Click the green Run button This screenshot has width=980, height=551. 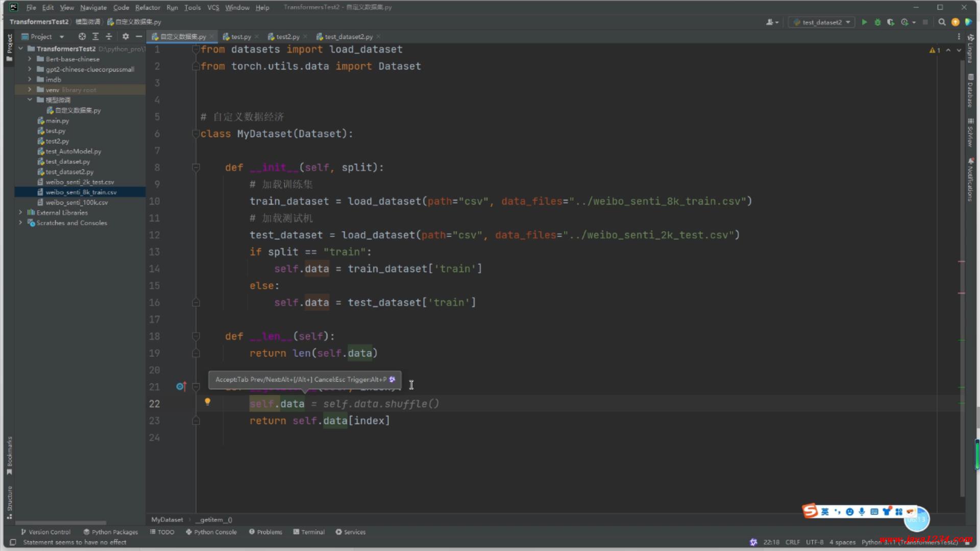click(864, 22)
